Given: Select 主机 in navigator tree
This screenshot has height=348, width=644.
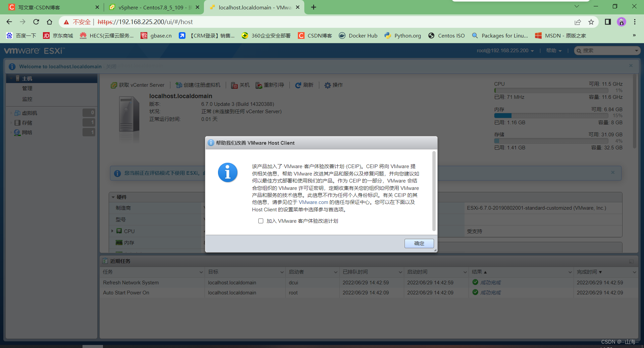Looking at the screenshot, I should pos(52,78).
